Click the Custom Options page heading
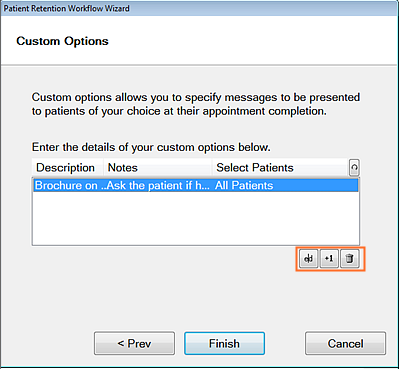This screenshot has width=399, height=369. tap(62, 41)
